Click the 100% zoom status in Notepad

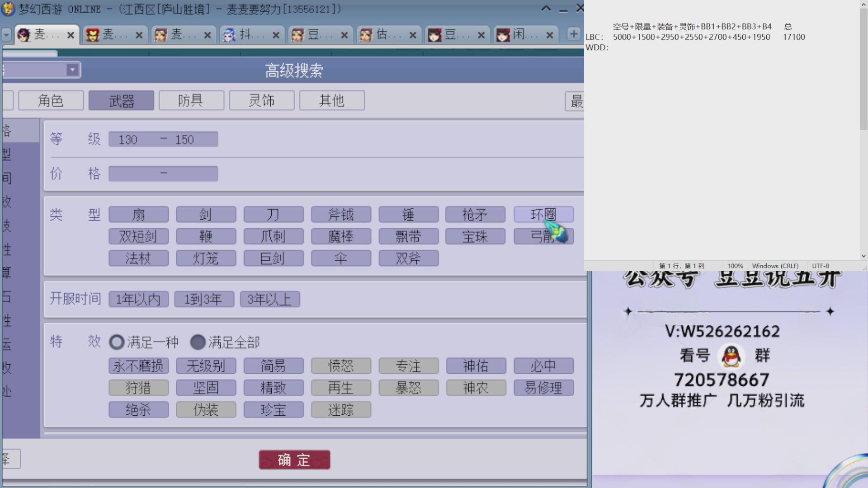[735, 266]
